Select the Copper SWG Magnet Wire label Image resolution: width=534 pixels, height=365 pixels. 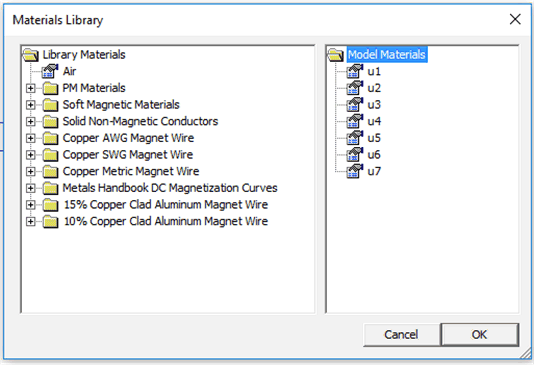(x=128, y=155)
